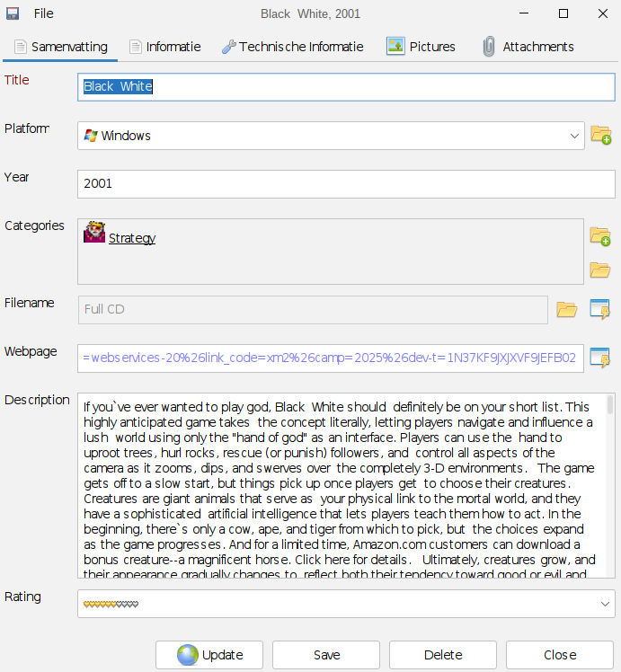Expand the Rating dropdown
This screenshot has height=672, width=621.
click(605, 604)
